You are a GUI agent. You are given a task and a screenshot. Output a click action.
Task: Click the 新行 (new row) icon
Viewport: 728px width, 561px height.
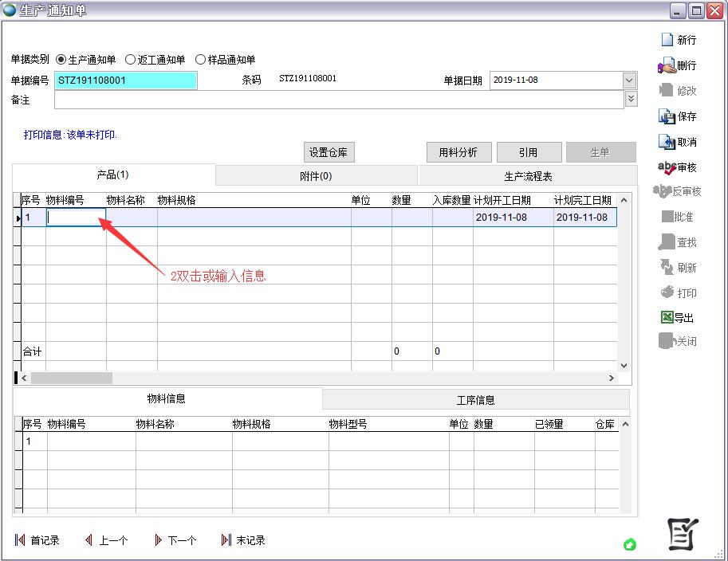pos(667,40)
